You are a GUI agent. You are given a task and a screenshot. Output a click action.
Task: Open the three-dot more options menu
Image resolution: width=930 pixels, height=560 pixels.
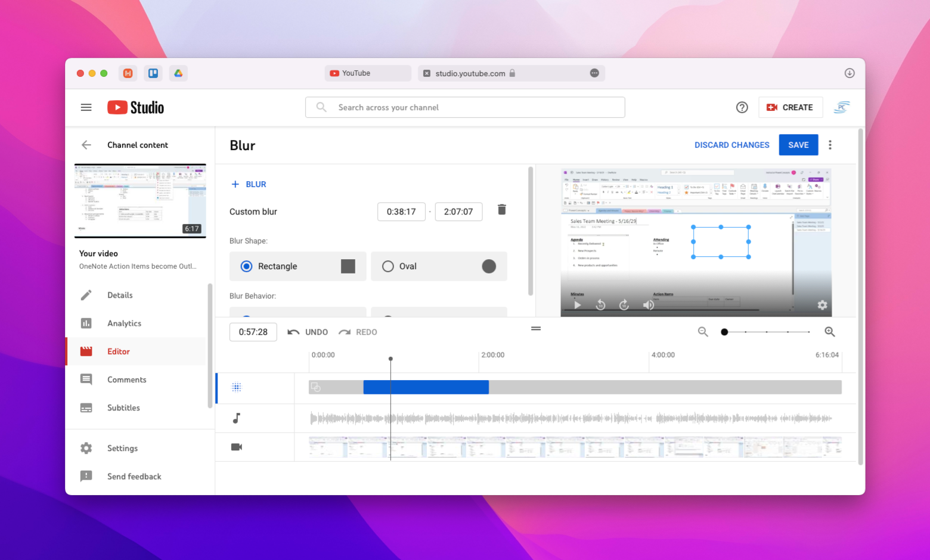click(x=830, y=145)
